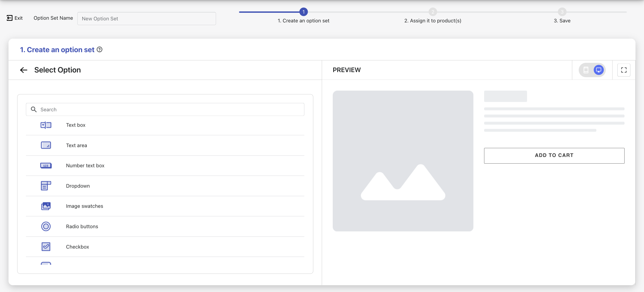The image size is (644, 292).
Task: Select the Image swatches icon
Action: tap(46, 206)
